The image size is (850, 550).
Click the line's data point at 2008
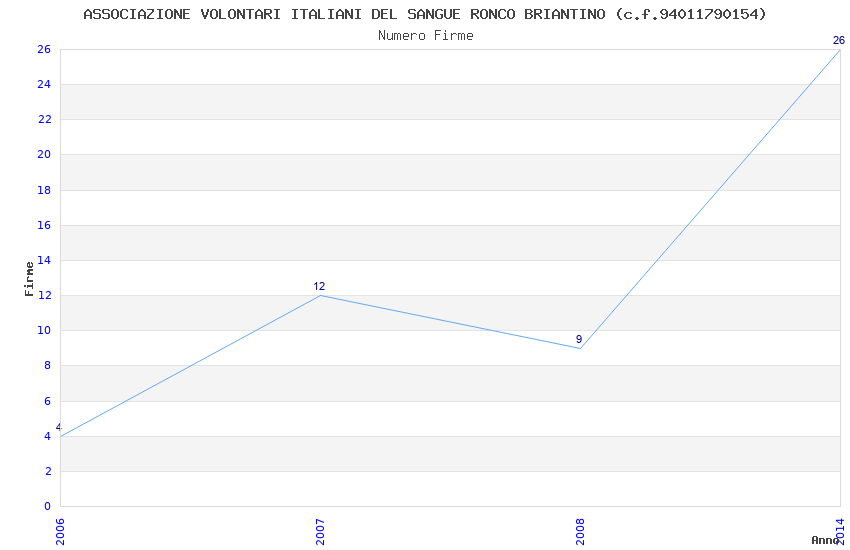click(x=581, y=348)
